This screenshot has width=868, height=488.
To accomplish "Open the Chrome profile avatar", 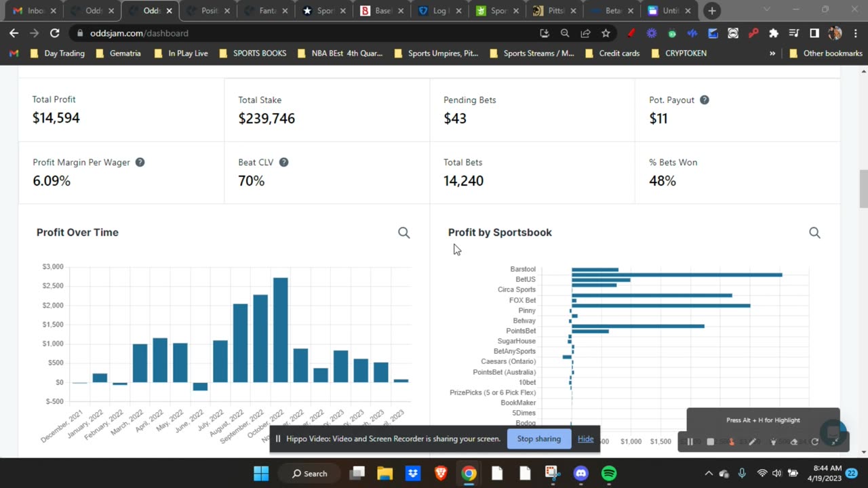I will click(x=835, y=33).
